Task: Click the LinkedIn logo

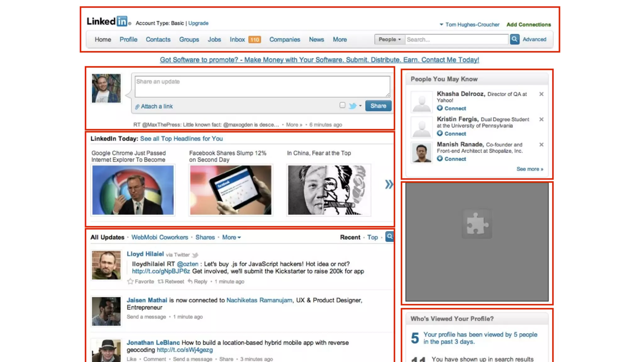Action: pos(107,21)
